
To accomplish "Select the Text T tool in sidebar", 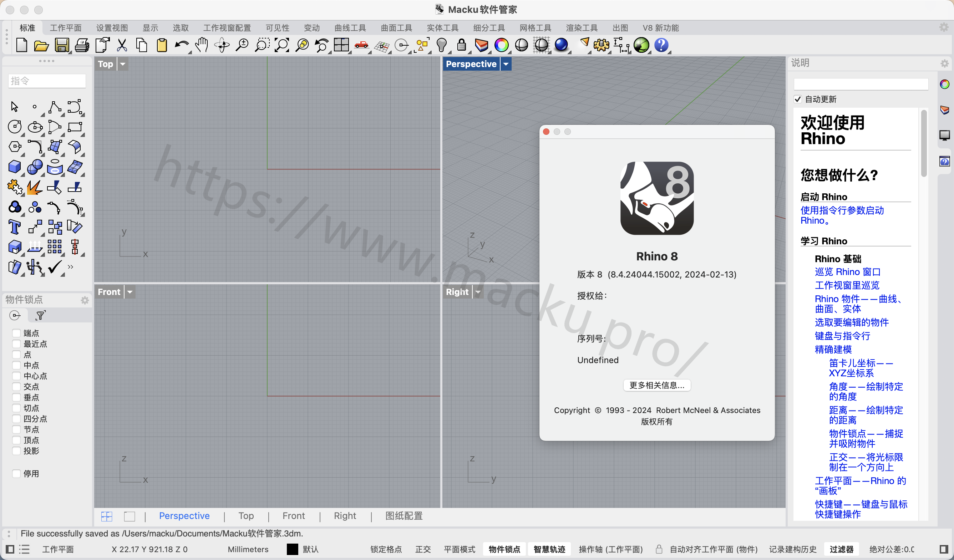I will 14,227.
